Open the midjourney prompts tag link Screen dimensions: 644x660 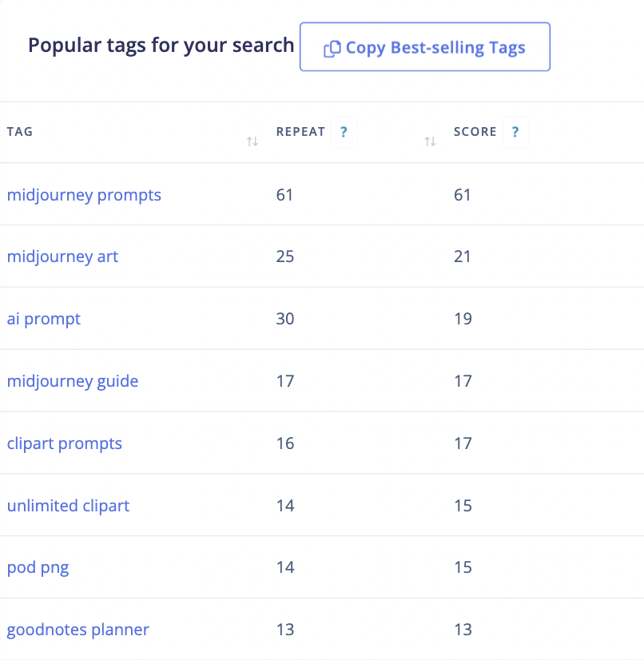(84, 195)
